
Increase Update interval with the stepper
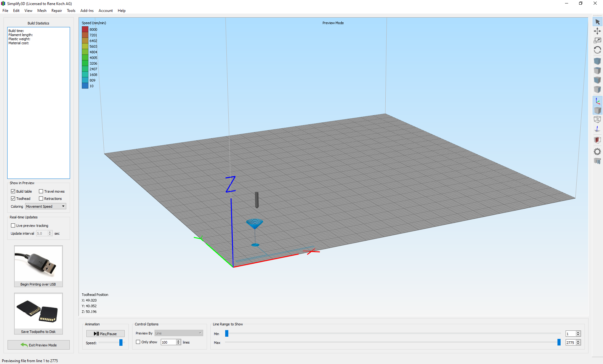[x=50, y=232]
